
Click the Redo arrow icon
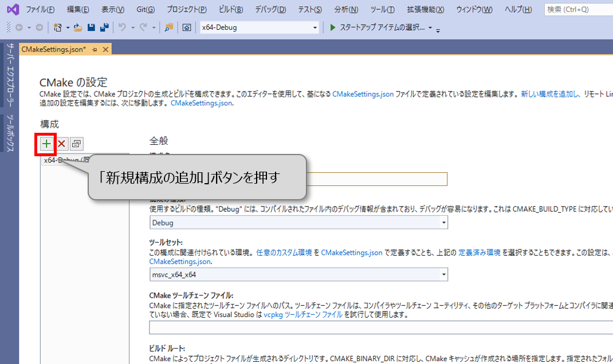coord(143,27)
